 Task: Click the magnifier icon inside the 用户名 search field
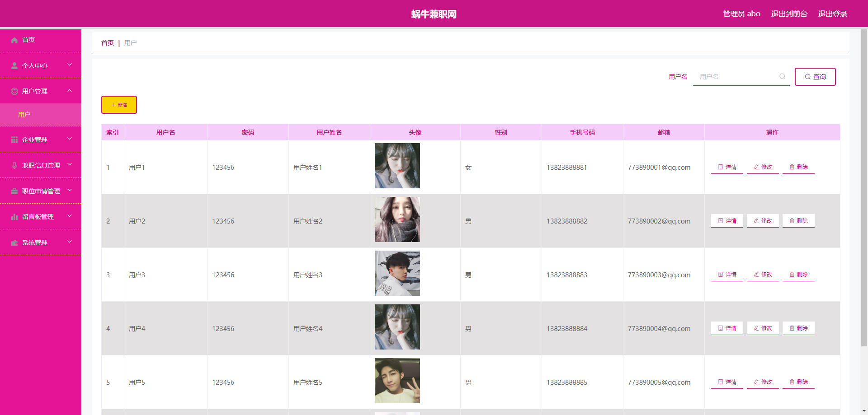pos(782,76)
